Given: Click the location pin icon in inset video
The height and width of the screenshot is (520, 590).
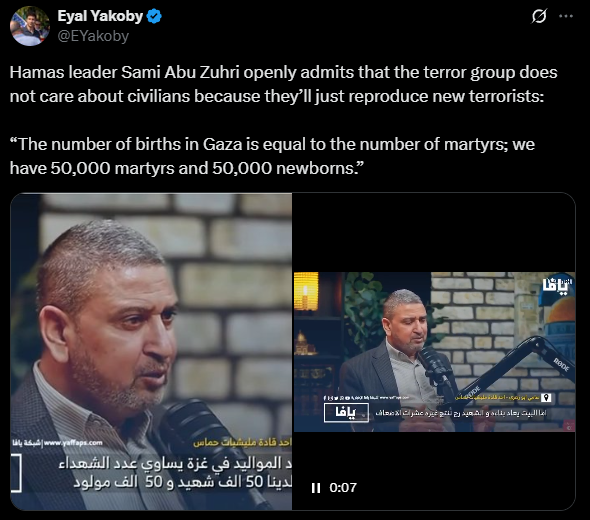Looking at the screenshot, I should click(x=546, y=397).
